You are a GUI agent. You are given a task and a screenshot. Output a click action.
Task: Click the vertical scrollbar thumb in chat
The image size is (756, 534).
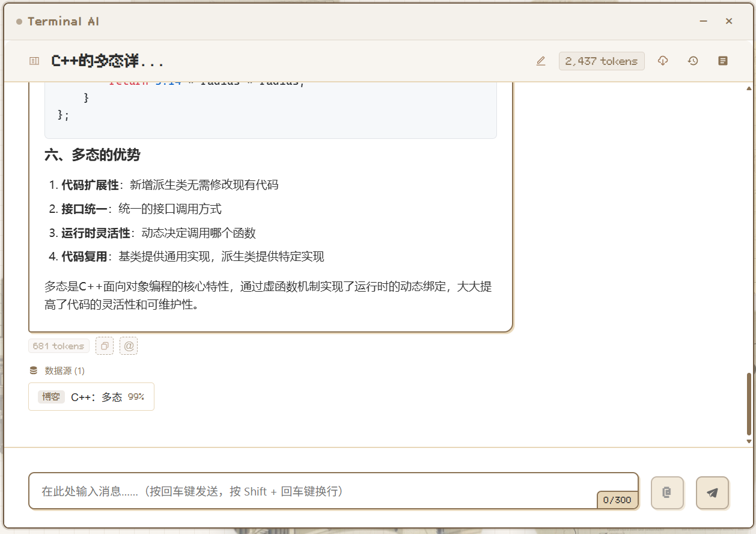point(749,403)
